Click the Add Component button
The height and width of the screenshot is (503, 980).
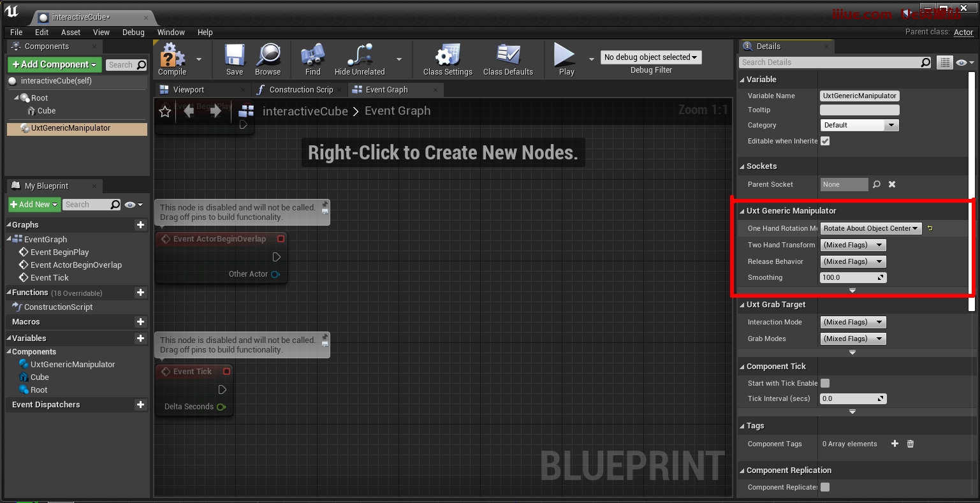click(54, 64)
